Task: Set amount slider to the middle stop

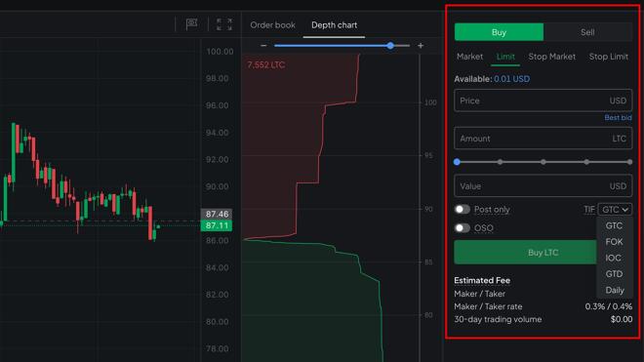Action: (x=543, y=162)
